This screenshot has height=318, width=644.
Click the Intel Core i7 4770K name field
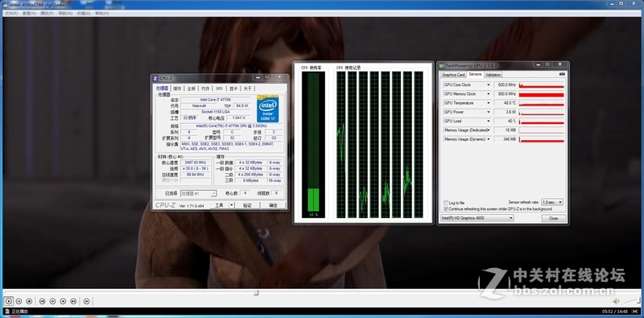pos(216,100)
